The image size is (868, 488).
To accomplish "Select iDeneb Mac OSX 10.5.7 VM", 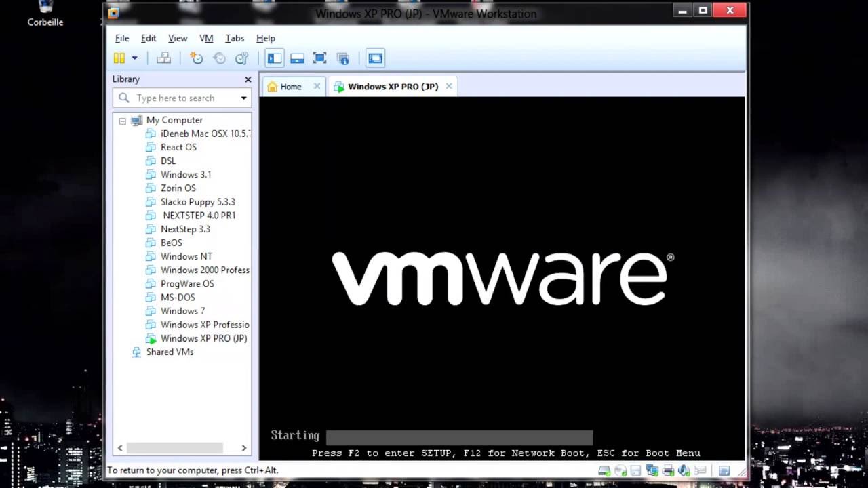I will coord(205,134).
